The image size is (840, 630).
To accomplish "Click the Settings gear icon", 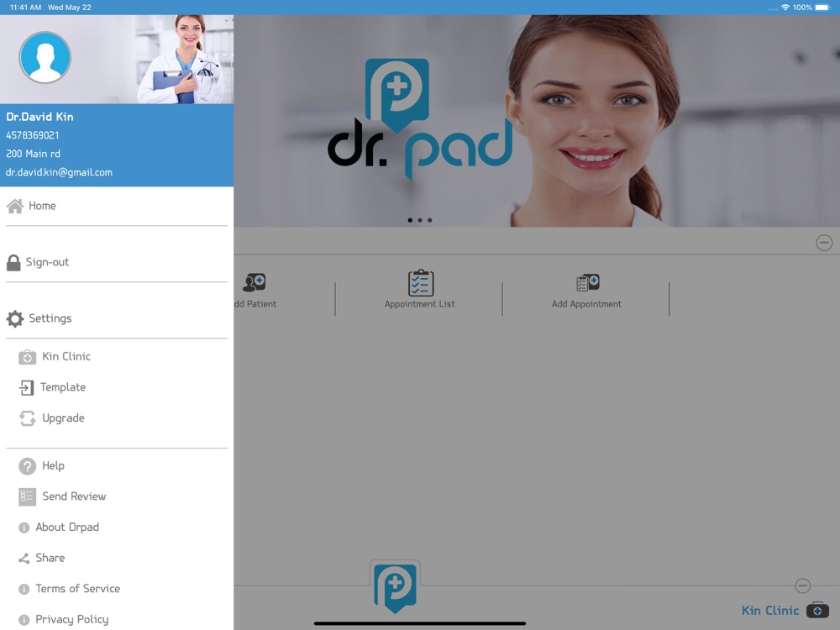I will click(15, 318).
